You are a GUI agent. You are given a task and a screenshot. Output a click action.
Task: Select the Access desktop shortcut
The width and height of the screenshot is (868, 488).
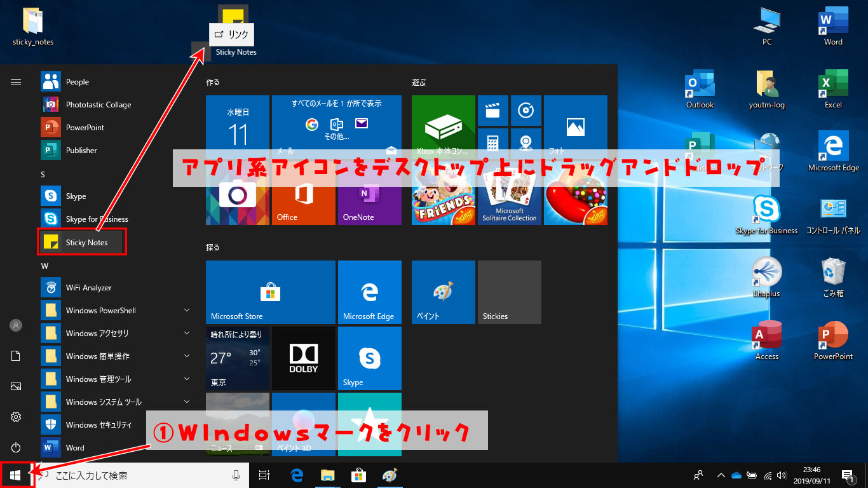[x=767, y=341]
